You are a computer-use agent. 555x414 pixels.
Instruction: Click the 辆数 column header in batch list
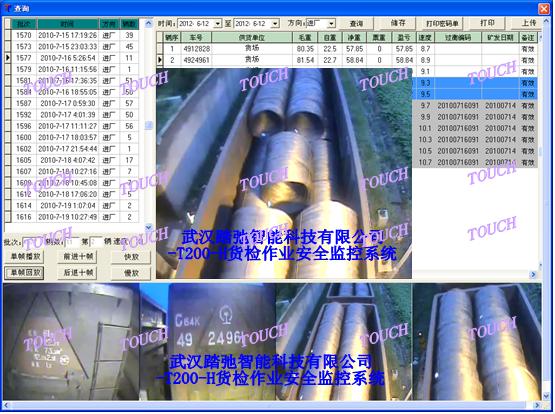pos(129,24)
